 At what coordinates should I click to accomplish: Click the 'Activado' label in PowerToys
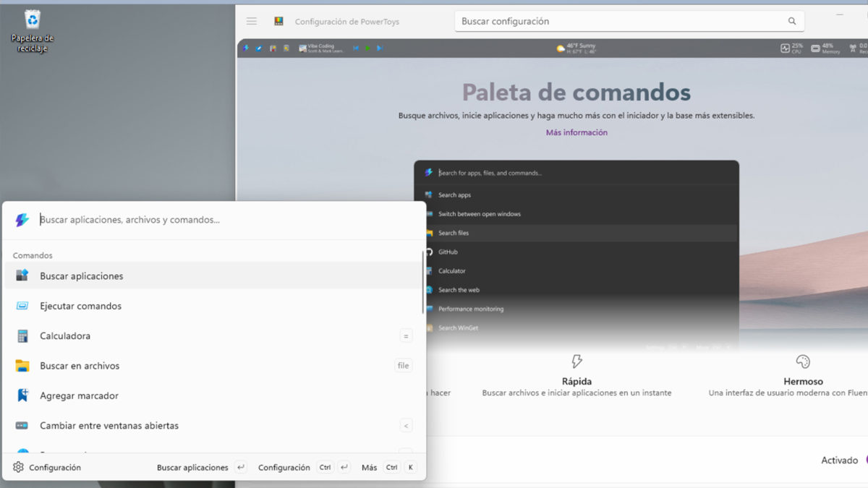839,461
